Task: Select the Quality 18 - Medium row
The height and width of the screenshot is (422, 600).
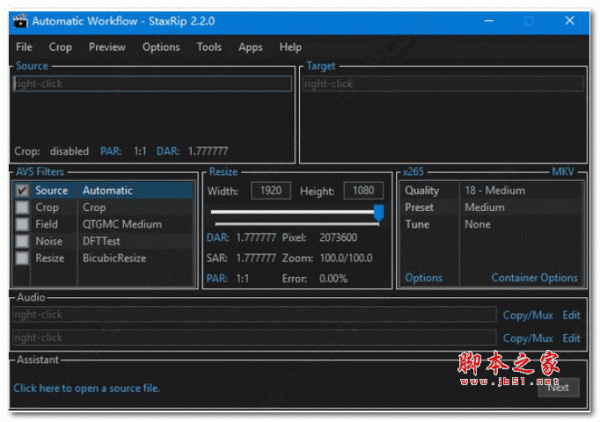Action: pyautogui.click(x=491, y=190)
